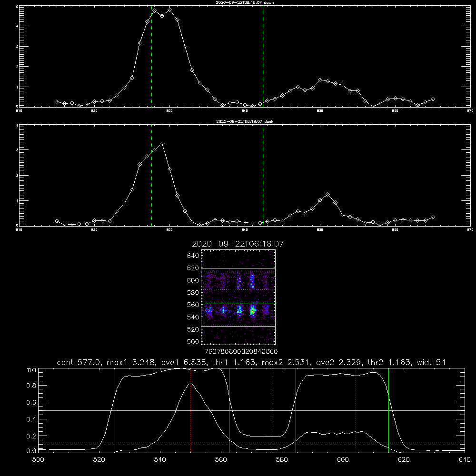The width and height of the screenshot is (476, 476).
Task: Click the dotted horizontal threshold line in bottom plot
Action: 251,443
